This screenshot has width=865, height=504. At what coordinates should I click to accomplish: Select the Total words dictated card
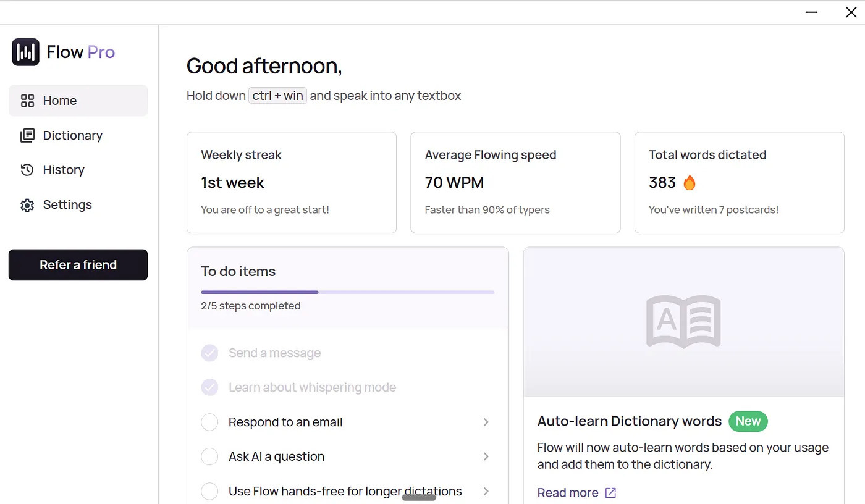(740, 182)
